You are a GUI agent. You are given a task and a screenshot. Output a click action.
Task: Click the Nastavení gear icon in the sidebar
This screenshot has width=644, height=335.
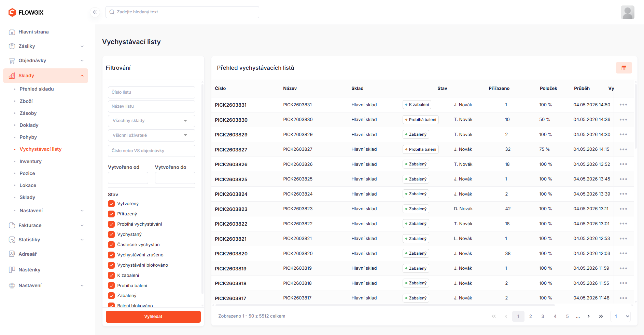tap(12, 285)
